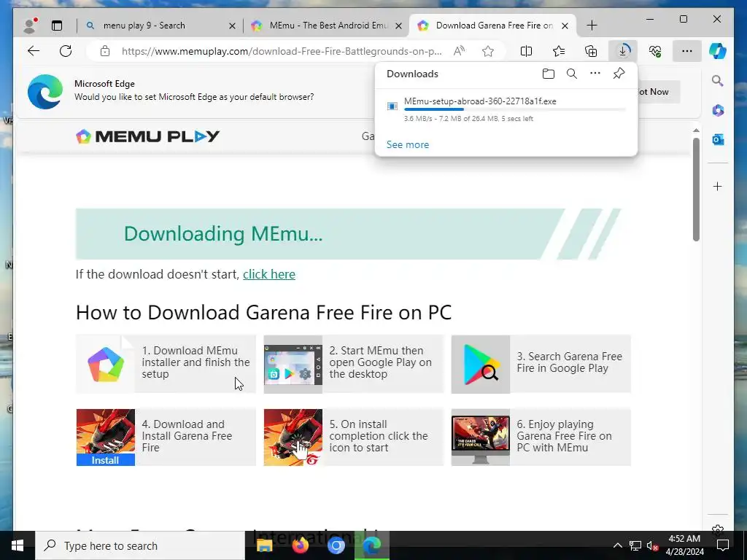Screen dimensions: 747x560
Task: Refresh the page with the reload icon
Action: (66, 52)
